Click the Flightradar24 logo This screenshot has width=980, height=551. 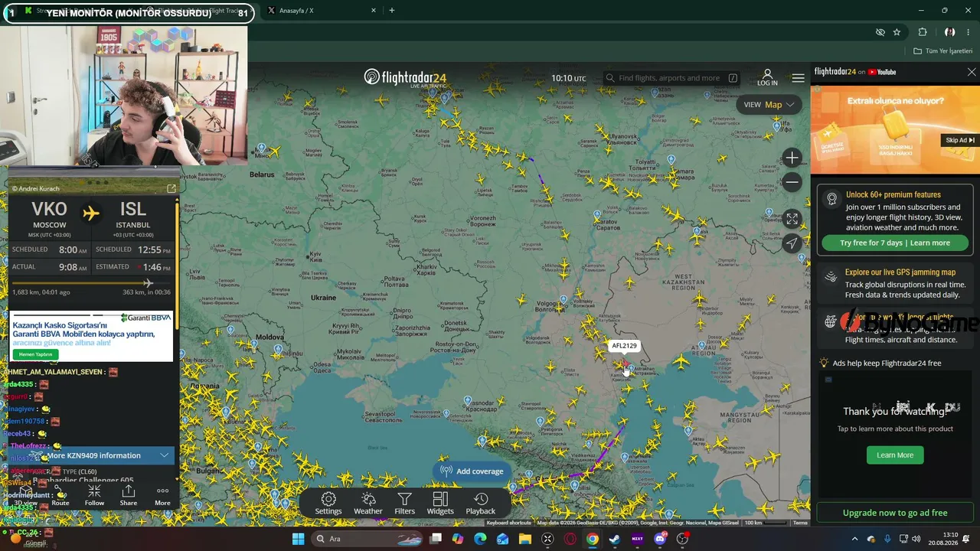pyautogui.click(x=405, y=77)
